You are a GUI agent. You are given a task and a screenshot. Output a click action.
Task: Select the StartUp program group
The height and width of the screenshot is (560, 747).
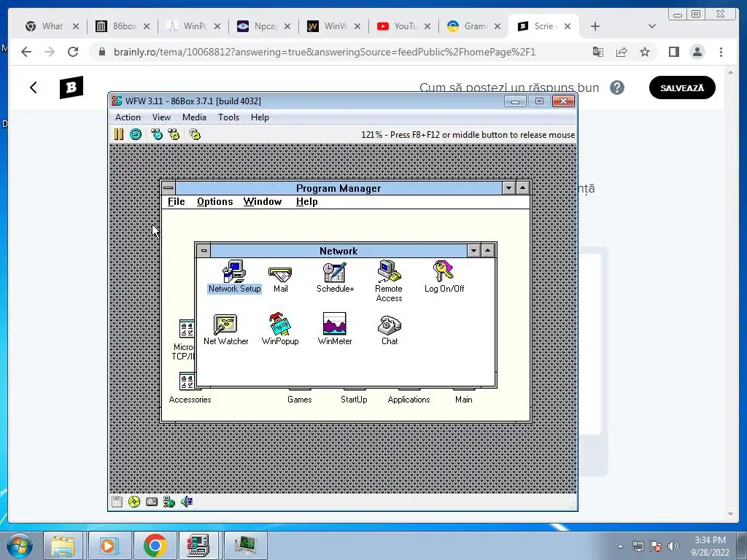pos(354,399)
